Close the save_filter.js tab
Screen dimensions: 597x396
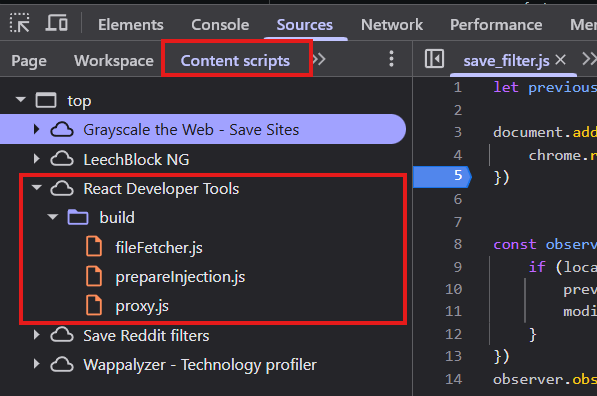[x=560, y=59]
